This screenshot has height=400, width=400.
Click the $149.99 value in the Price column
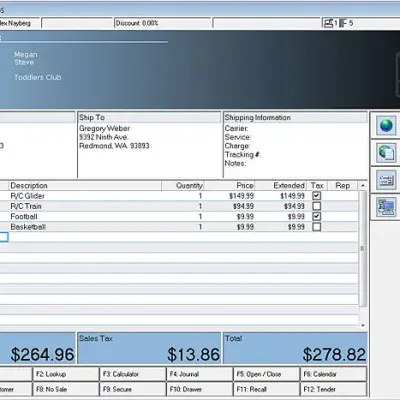point(241,196)
